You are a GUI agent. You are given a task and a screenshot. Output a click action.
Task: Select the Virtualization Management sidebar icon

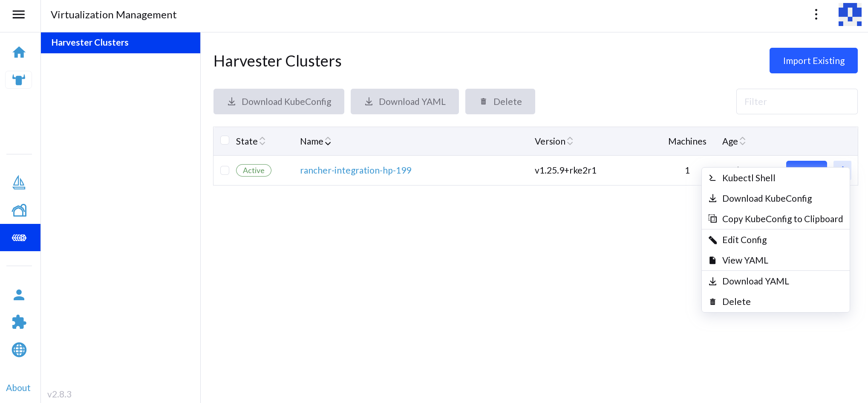(x=20, y=238)
